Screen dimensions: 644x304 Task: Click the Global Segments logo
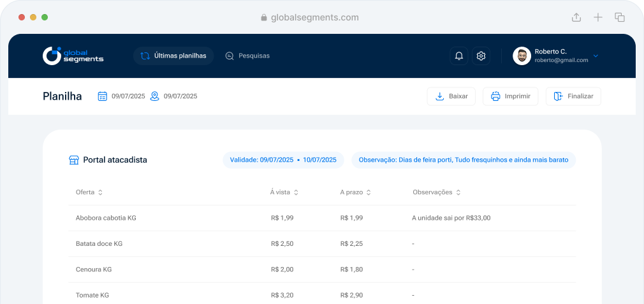click(73, 56)
